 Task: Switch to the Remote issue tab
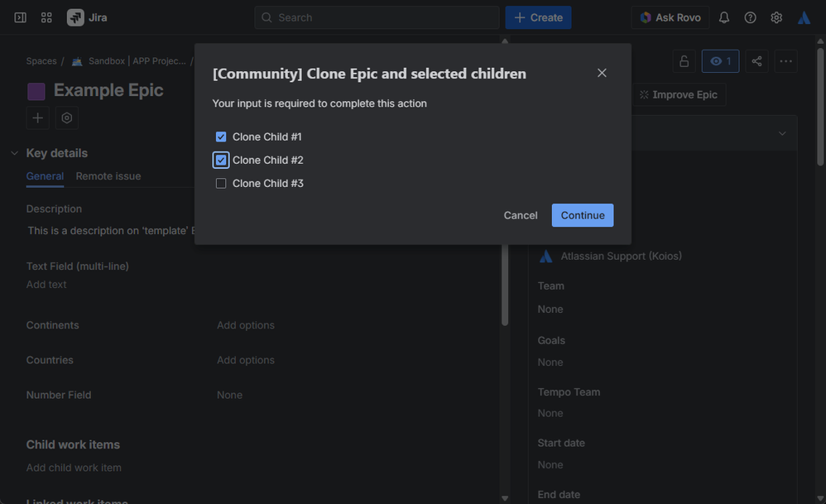click(108, 176)
